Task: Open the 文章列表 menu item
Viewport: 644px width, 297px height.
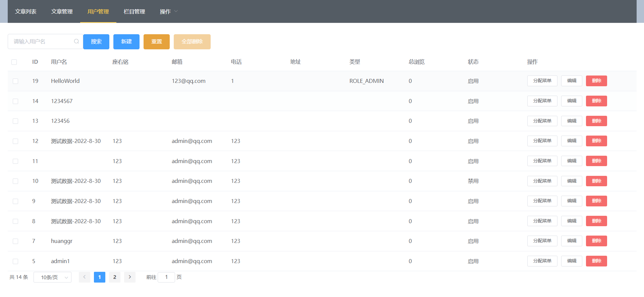Action: click(x=26, y=11)
